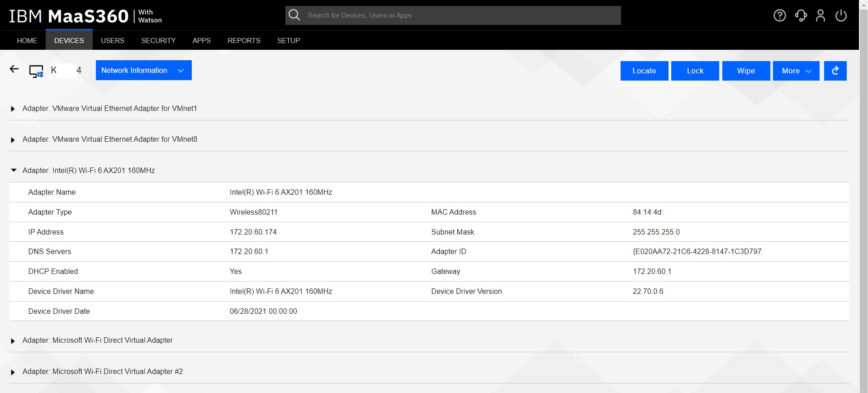
Task: Open the SECURITY menu
Action: tap(158, 40)
